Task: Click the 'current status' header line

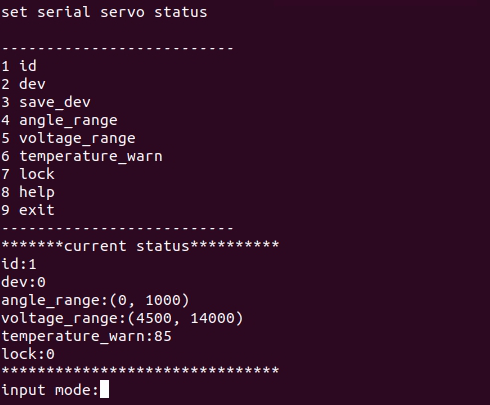Action: pos(140,246)
